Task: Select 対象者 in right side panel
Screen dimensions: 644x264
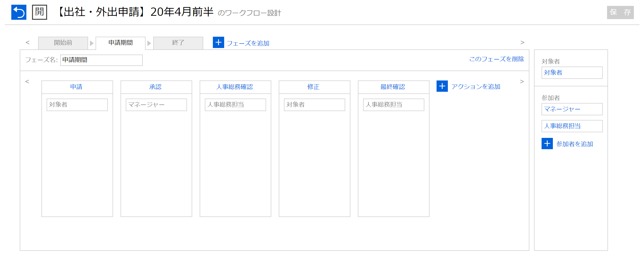Action: point(572,73)
